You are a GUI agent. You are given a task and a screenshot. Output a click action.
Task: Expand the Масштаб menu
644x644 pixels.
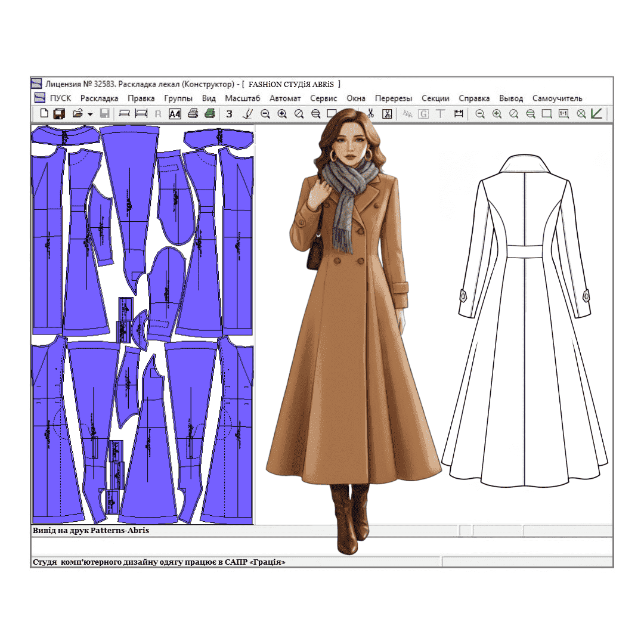coord(242,98)
